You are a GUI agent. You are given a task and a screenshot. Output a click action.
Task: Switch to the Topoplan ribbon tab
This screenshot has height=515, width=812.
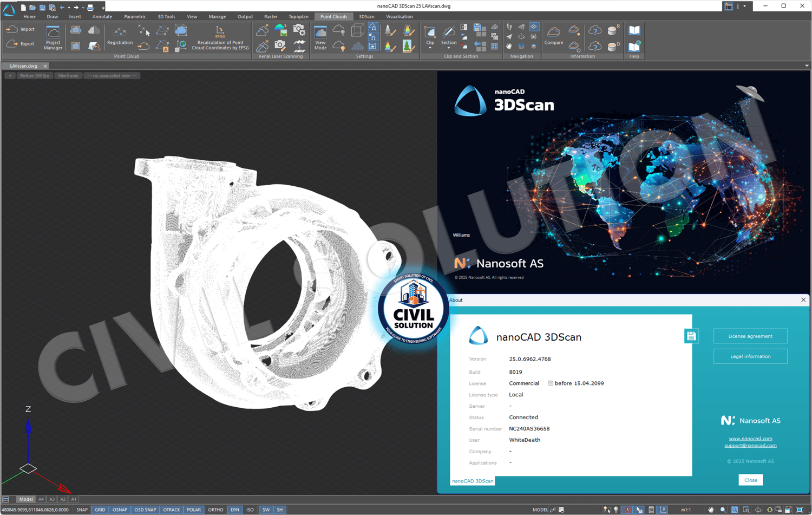(x=298, y=17)
